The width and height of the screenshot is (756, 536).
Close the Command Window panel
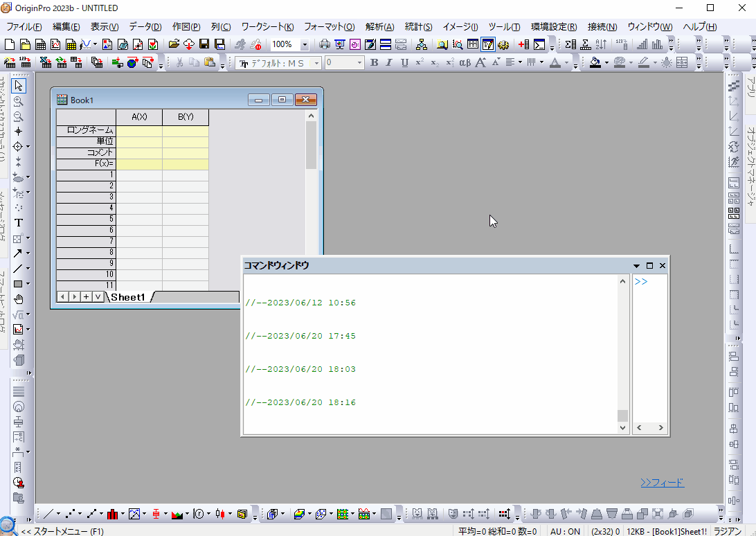[x=663, y=266]
